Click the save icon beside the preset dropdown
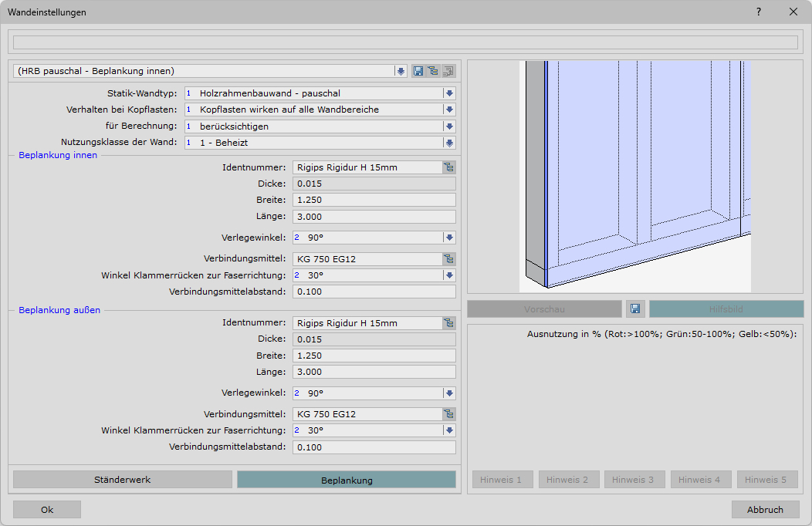Viewport: 812px width, 526px height. pos(418,71)
